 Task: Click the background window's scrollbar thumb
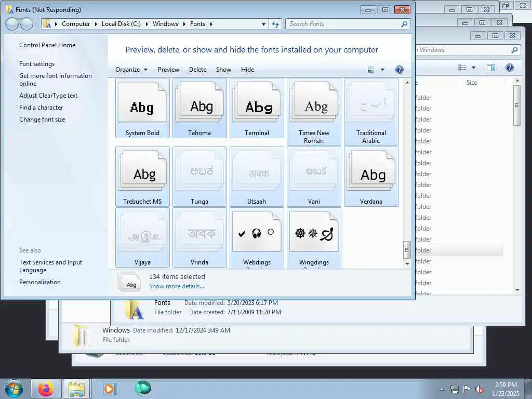(x=517, y=105)
